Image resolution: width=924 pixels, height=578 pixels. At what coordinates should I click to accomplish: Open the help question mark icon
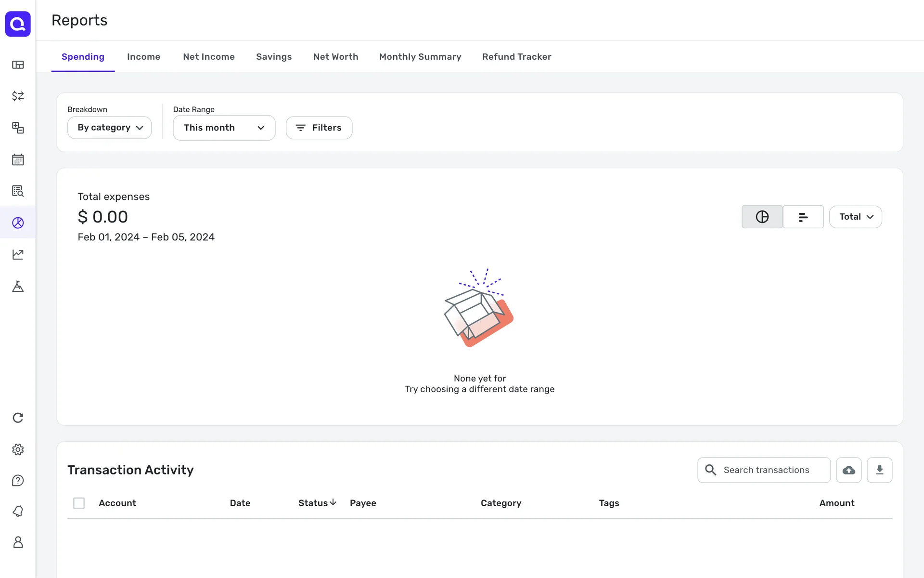coord(18,480)
